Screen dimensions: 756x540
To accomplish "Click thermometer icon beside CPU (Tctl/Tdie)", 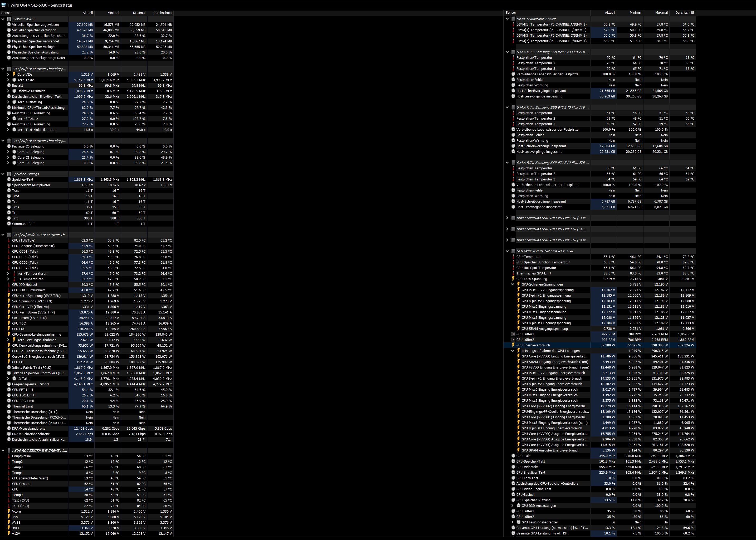I will click(x=9, y=240).
